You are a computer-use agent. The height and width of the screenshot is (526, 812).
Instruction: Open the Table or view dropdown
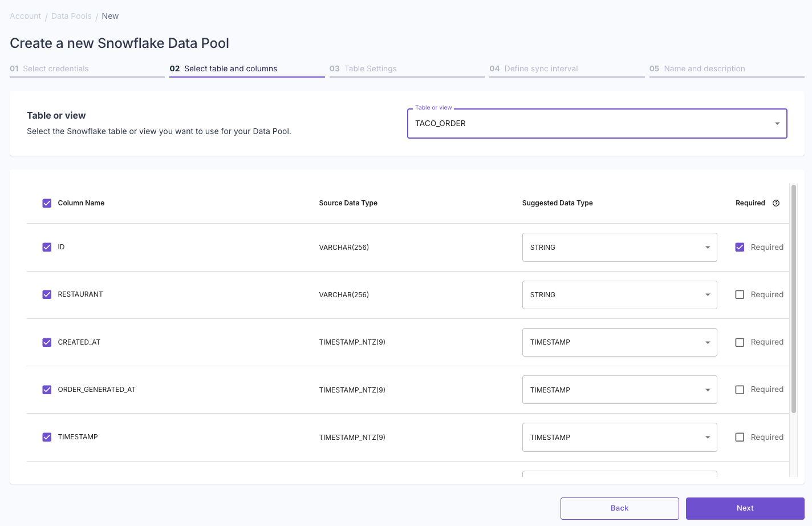tap(776, 123)
